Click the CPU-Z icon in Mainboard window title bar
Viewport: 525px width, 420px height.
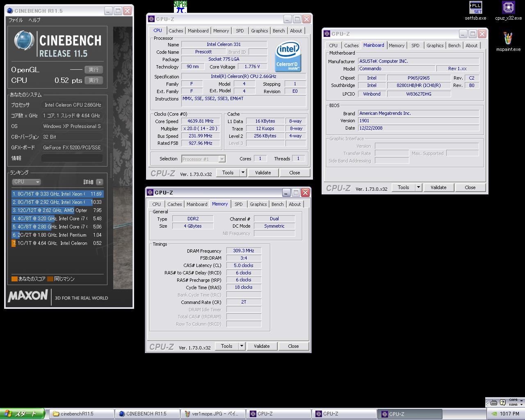pos(327,34)
